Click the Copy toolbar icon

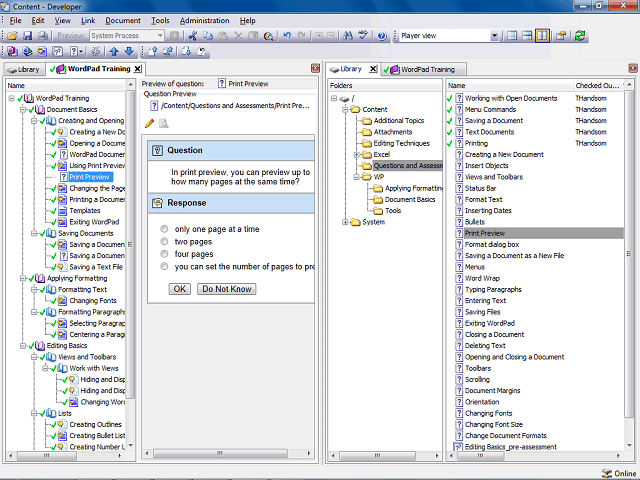208,36
